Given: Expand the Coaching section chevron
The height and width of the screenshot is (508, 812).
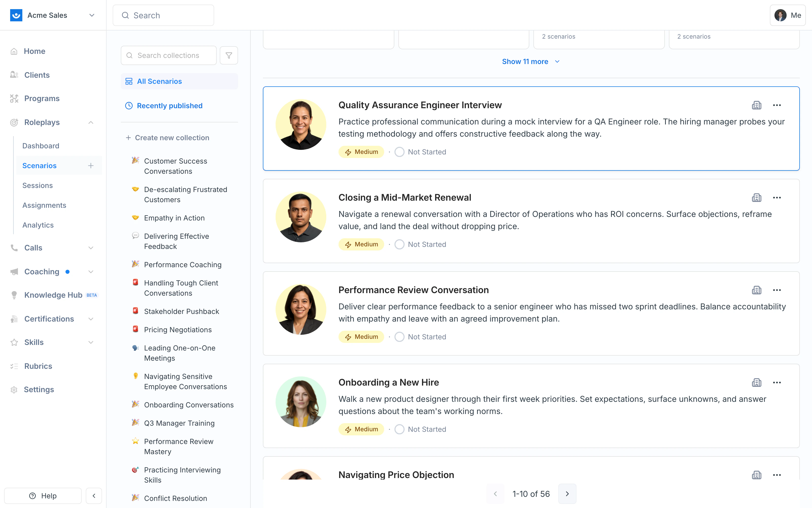Looking at the screenshot, I should pos(91,272).
